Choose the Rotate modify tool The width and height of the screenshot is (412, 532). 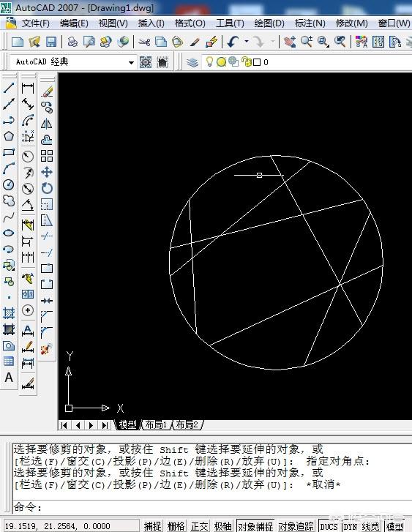point(47,188)
